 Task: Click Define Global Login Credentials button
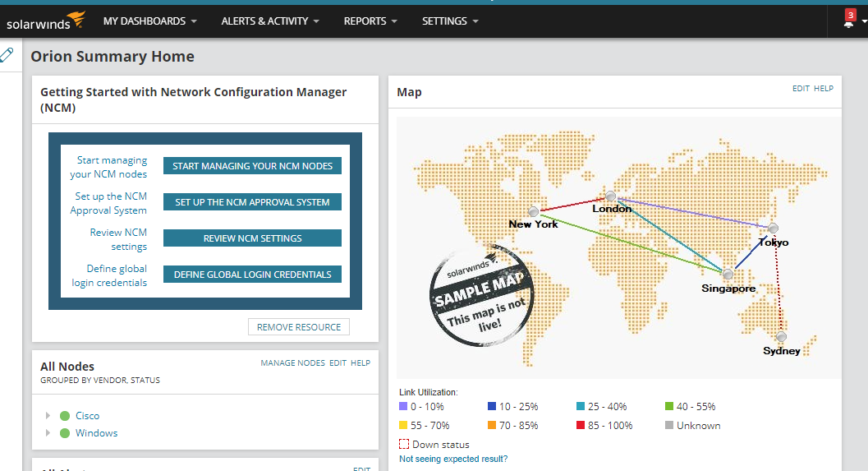pos(252,275)
